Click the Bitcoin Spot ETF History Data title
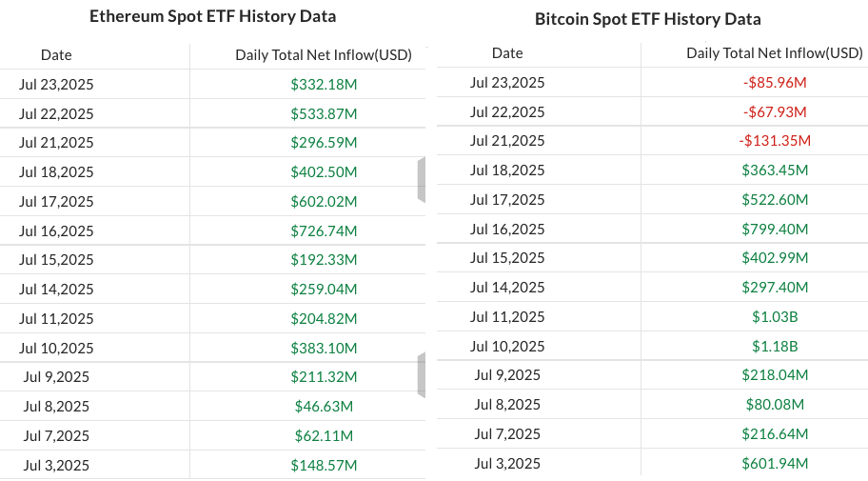Screen dimensions: 868x481 (648, 19)
